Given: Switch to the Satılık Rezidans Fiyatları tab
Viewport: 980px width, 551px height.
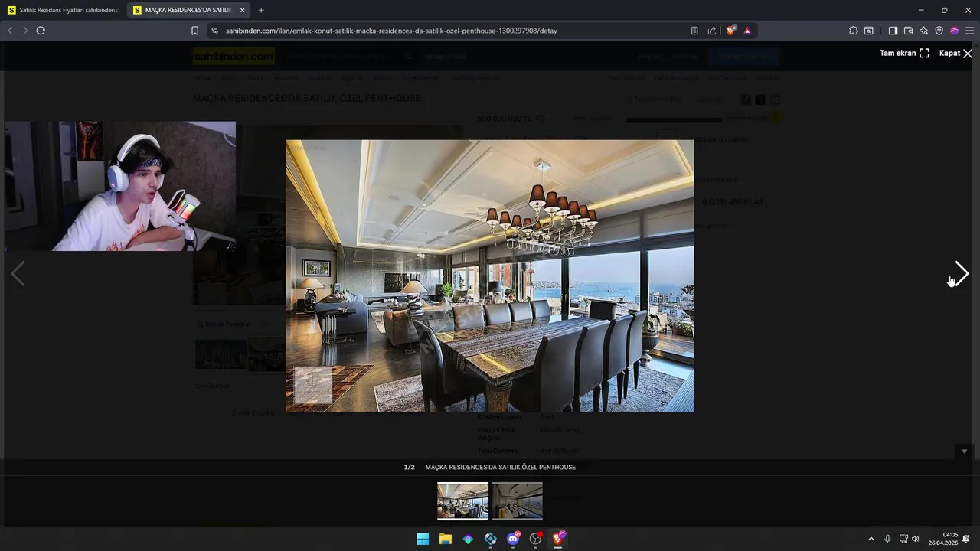Looking at the screenshot, I should (x=63, y=10).
